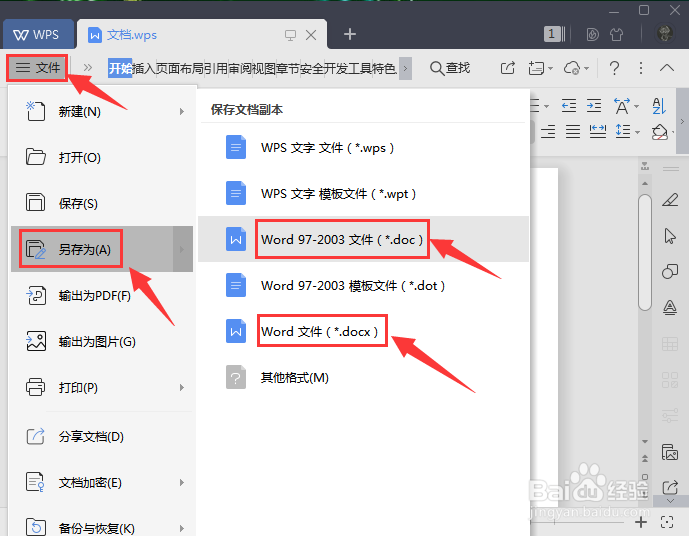Click the zoom in plus button
Viewport: 689px width, 536px height.
[x=641, y=522]
